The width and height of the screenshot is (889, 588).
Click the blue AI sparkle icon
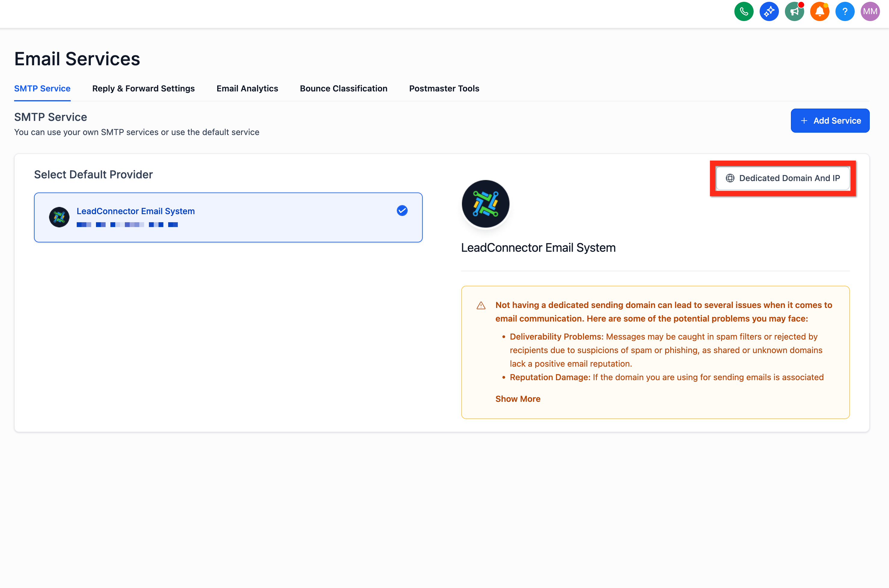point(769,11)
